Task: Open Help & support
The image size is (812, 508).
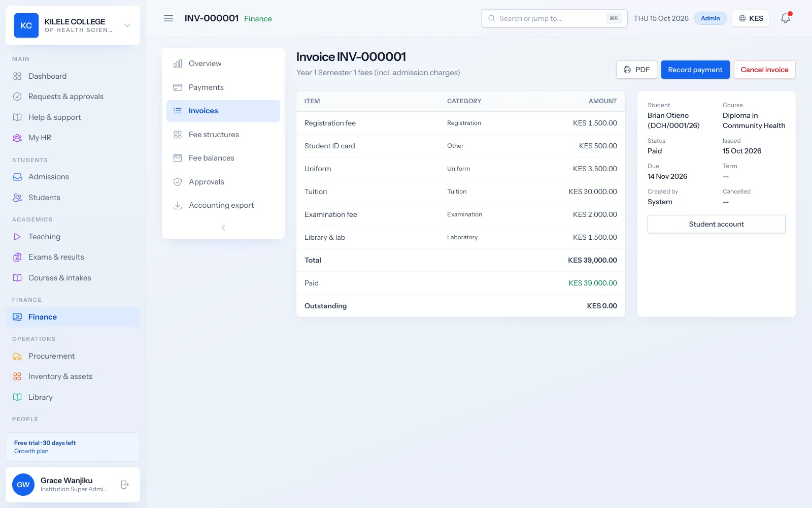Action: pos(73,117)
